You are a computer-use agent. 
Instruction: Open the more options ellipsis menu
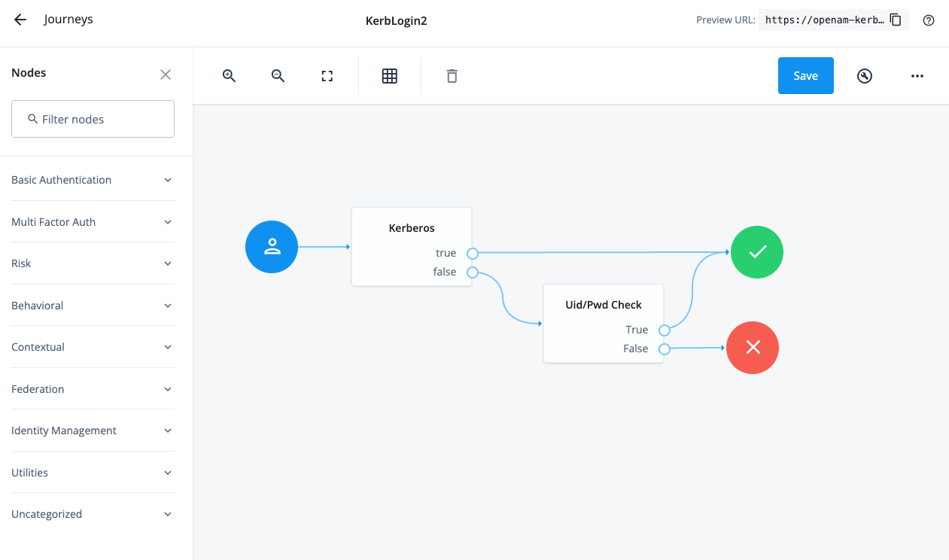[917, 76]
